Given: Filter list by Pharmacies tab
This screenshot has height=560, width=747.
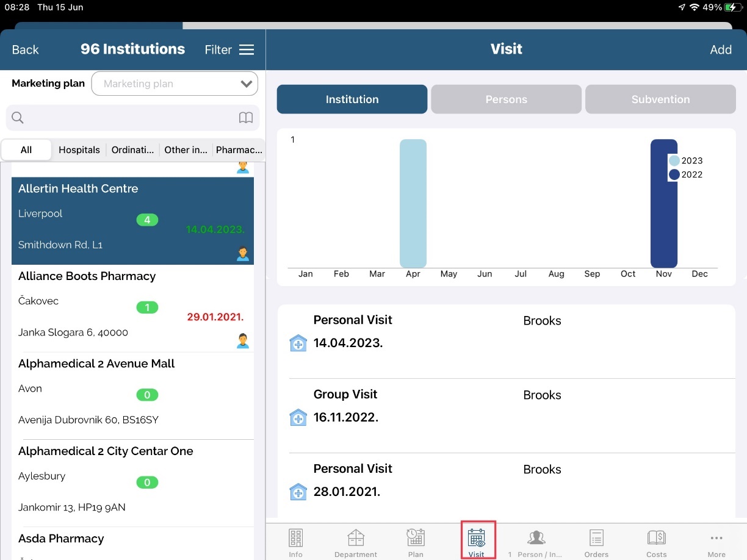Looking at the screenshot, I should tap(239, 150).
